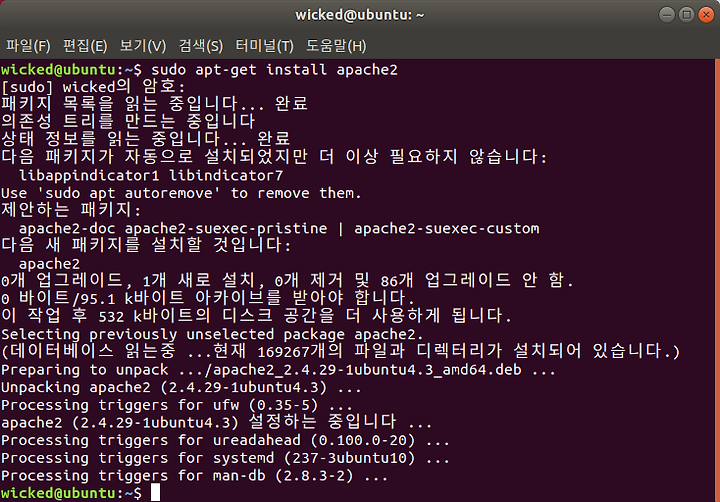Click the 'Preparing to unpack' line
The height and width of the screenshot is (502, 720).
[x=278, y=370]
